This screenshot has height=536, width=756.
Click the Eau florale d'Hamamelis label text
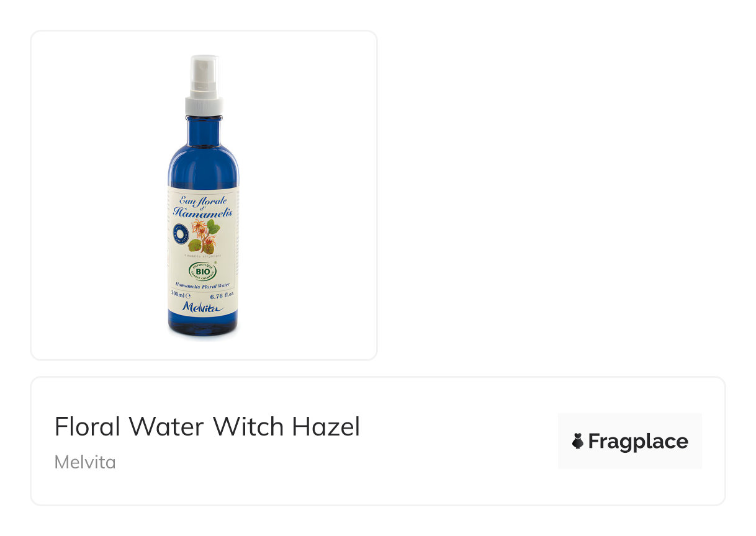203,206
